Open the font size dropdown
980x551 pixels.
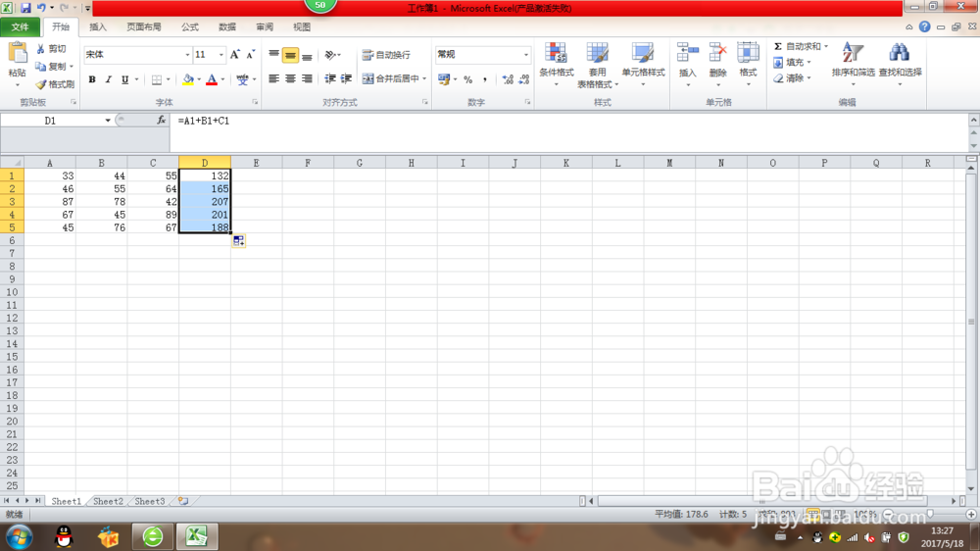[220, 55]
